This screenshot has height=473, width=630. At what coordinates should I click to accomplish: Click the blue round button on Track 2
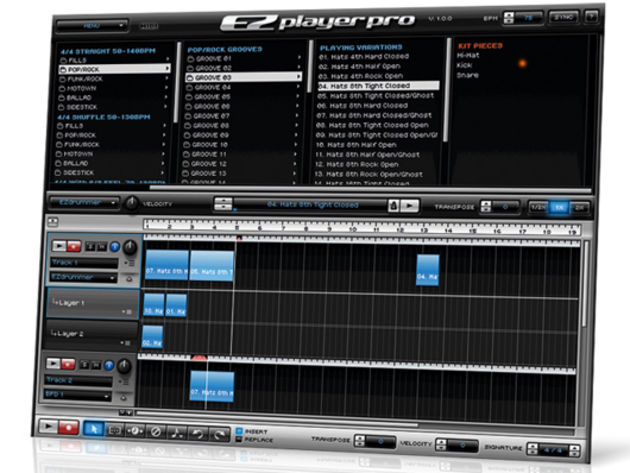pyautogui.click(x=109, y=365)
